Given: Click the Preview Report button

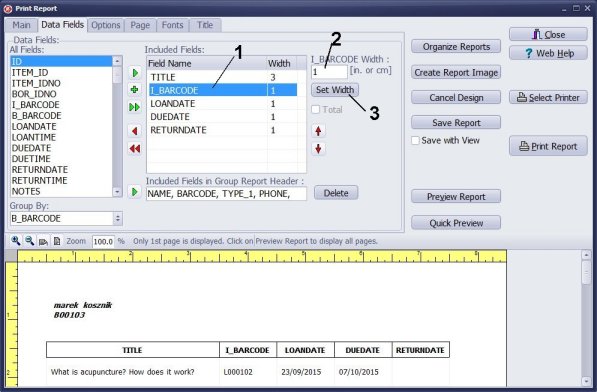Looking at the screenshot, I should tap(456, 196).
